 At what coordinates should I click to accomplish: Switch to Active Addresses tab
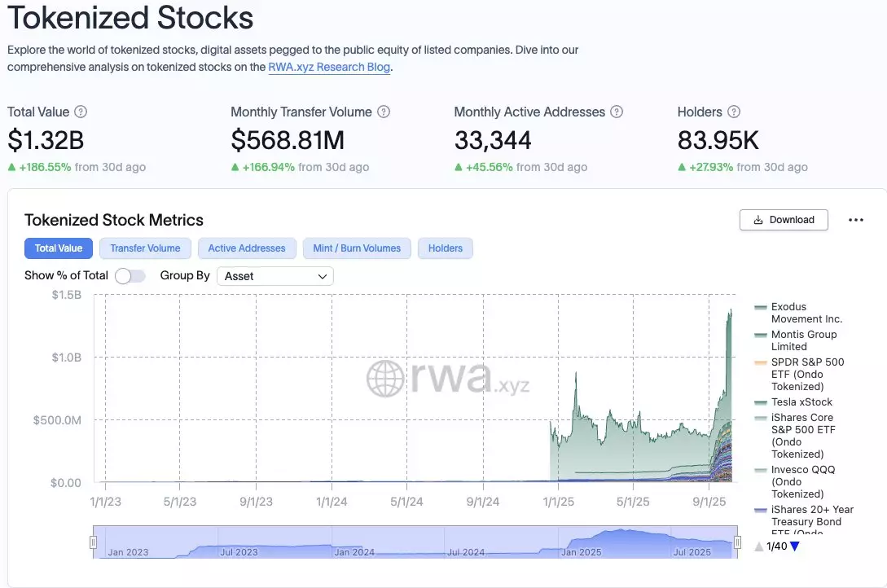click(247, 248)
